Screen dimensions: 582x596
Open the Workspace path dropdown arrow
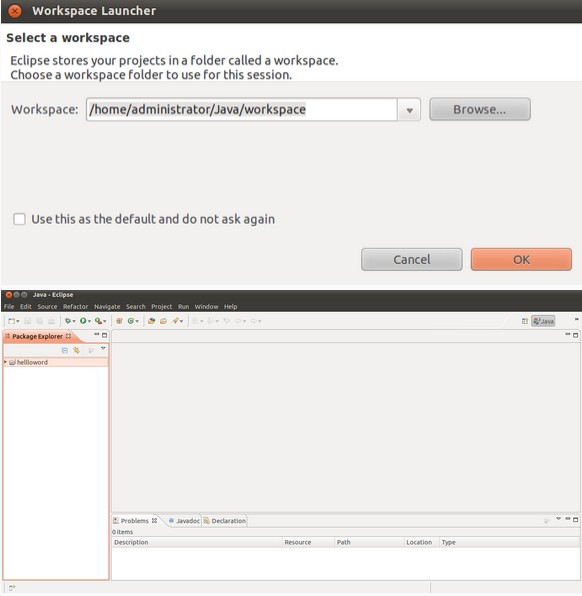pos(409,110)
